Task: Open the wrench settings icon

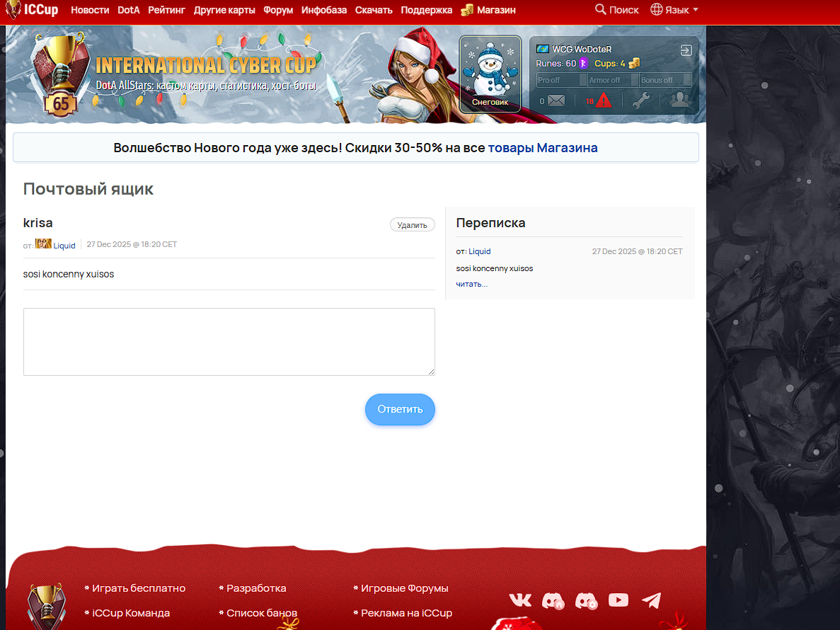Action: click(x=640, y=101)
